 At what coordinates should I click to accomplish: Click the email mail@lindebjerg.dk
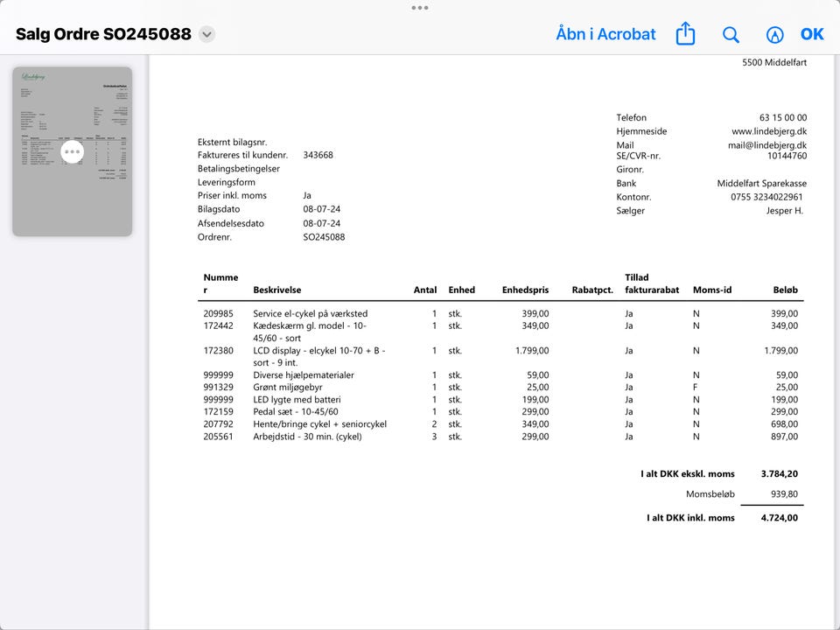767,145
